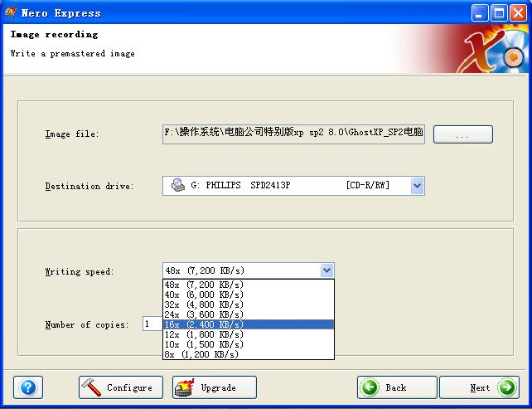The image size is (532, 409).
Task: Expand the Destination drive dropdown
Action: point(417,186)
